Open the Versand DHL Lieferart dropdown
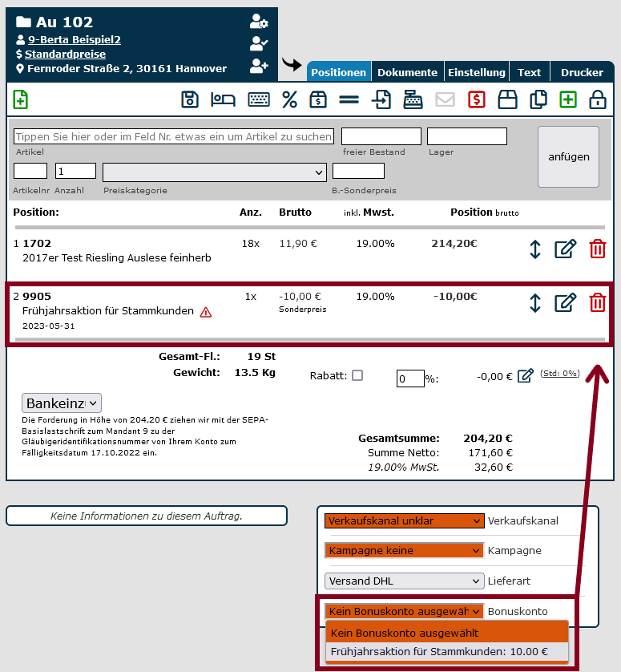621x672 pixels. (x=405, y=581)
